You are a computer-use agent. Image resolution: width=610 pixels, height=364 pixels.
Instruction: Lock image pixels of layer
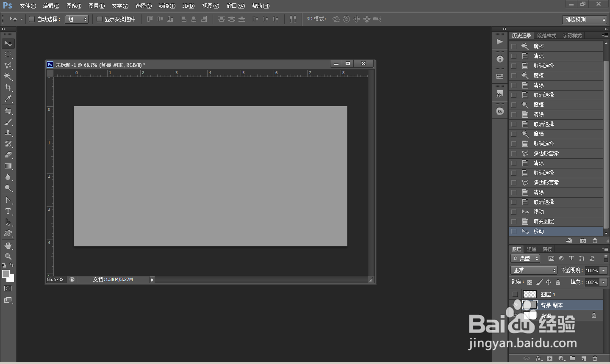pyautogui.click(x=539, y=282)
